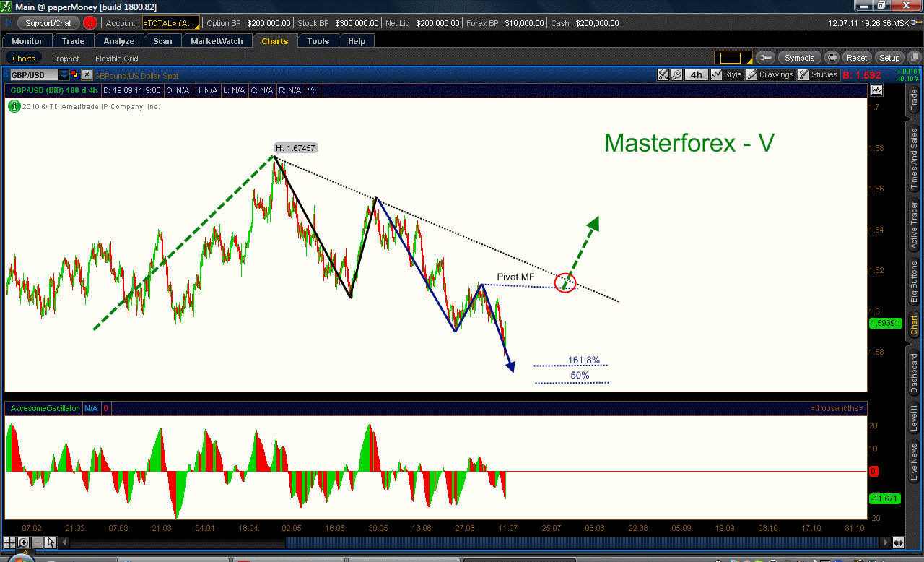Select the Charts sub-tab
Viewport: 924px width, 562px height.
24,59
